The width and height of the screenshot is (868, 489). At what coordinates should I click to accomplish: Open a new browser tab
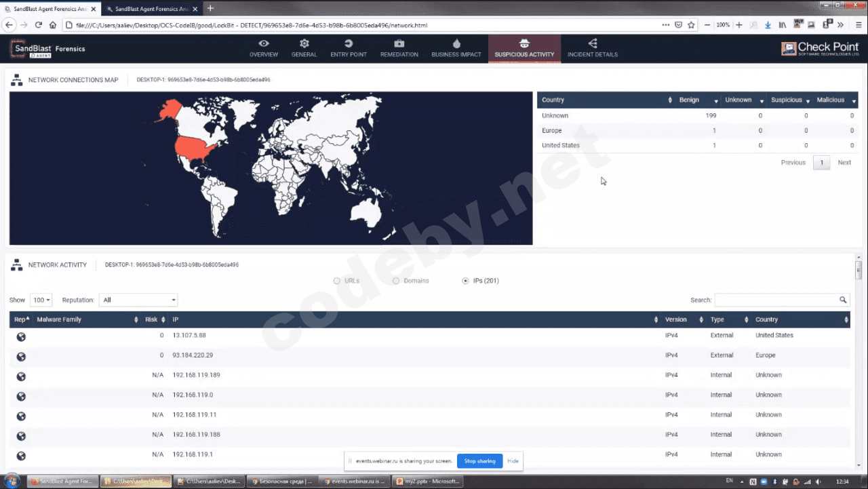point(210,8)
